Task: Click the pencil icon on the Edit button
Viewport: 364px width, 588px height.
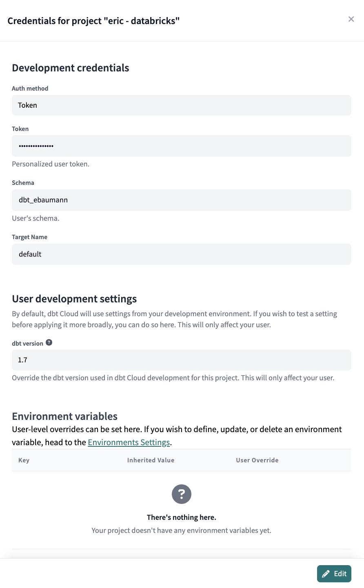Action: [x=326, y=573]
